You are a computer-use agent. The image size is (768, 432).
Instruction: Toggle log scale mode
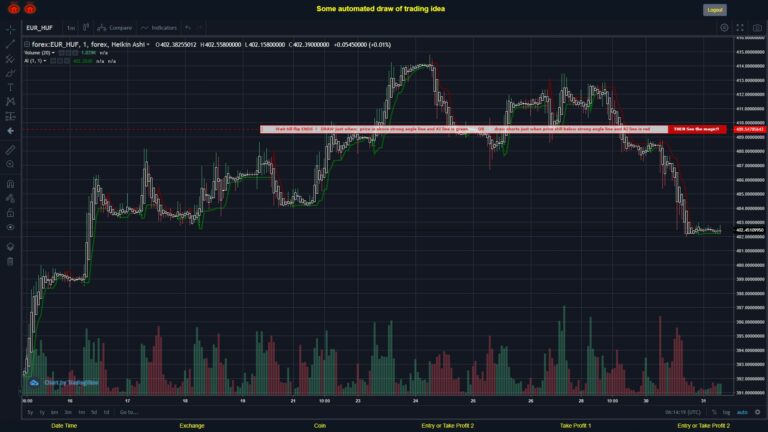coord(726,412)
